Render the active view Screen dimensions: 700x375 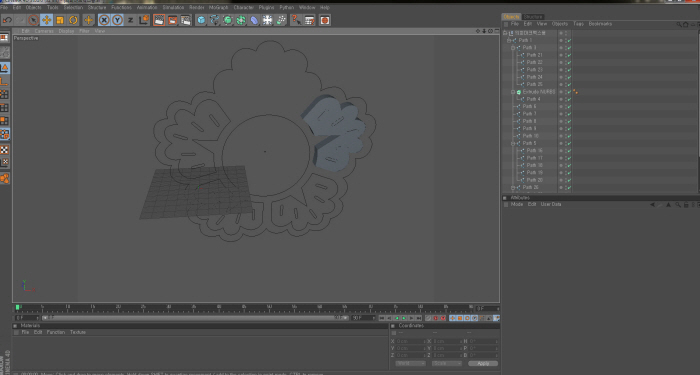click(159, 20)
